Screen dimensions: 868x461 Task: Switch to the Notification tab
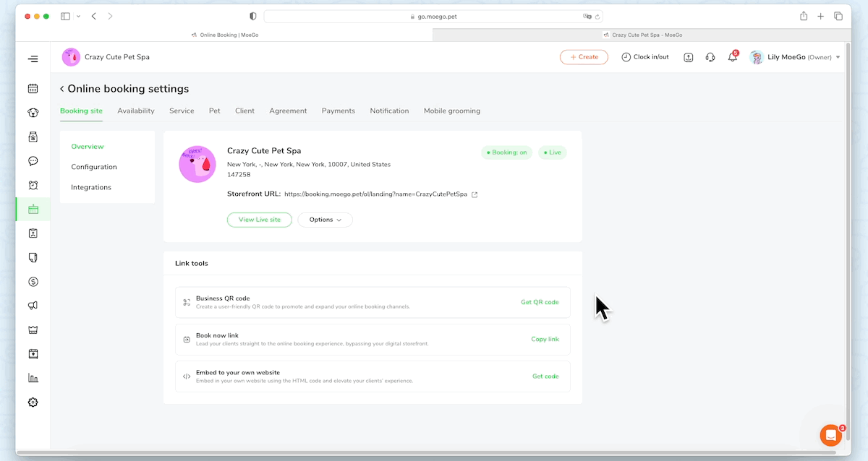click(x=389, y=111)
